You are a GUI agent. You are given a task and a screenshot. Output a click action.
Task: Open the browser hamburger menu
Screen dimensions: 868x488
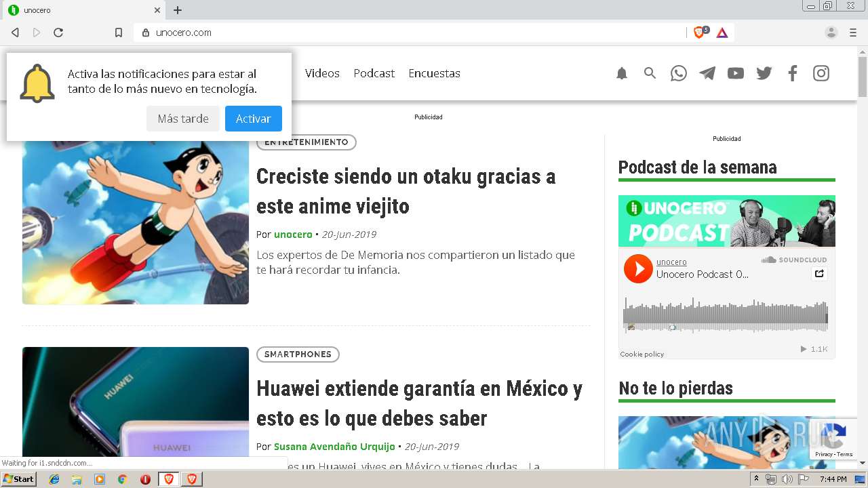[853, 33]
